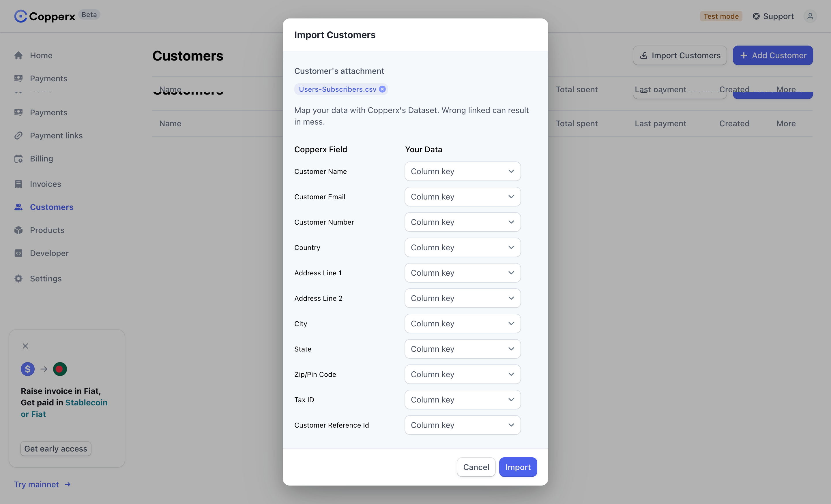Click the arrow icon beside Try mainnet
This screenshot has height=504, width=831.
[68, 484]
